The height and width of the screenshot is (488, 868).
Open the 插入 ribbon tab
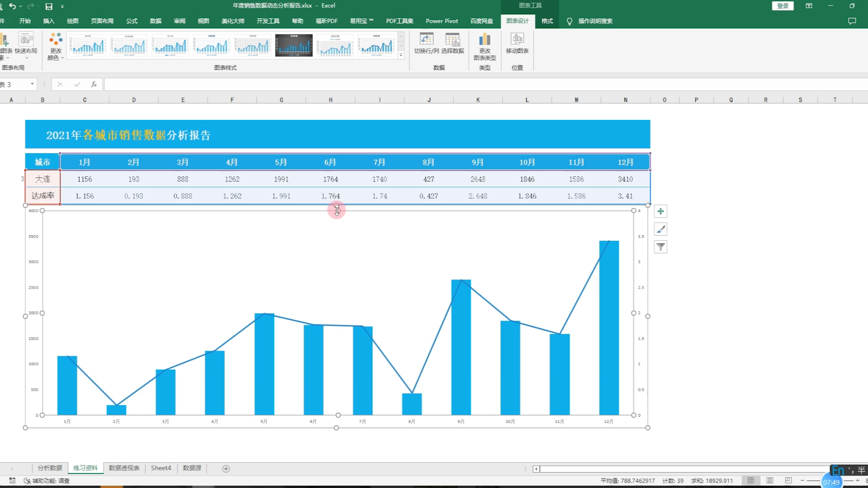[49, 21]
